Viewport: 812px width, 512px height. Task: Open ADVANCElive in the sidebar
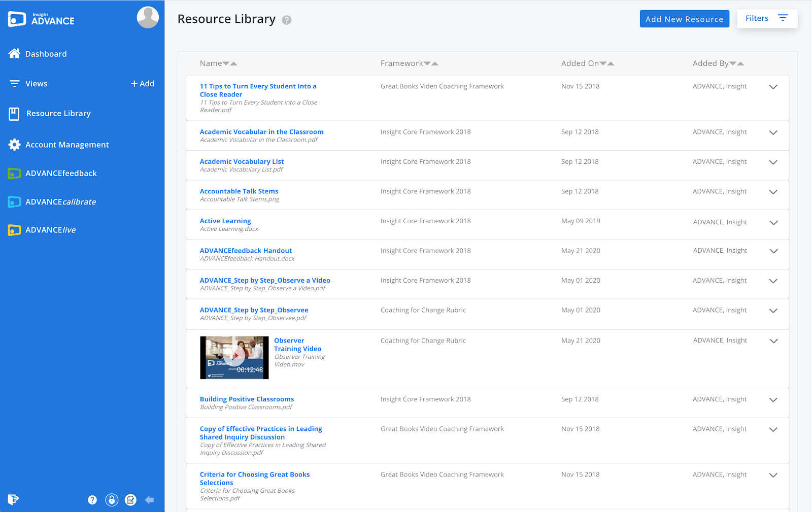(50, 230)
